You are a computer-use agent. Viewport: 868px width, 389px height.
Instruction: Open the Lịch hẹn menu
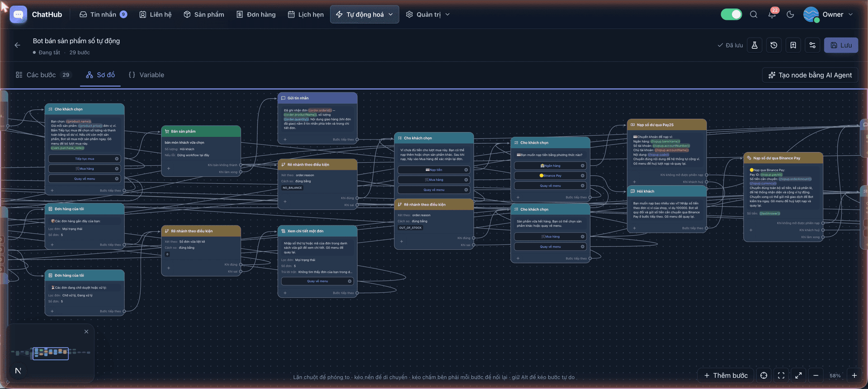(x=306, y=14)
